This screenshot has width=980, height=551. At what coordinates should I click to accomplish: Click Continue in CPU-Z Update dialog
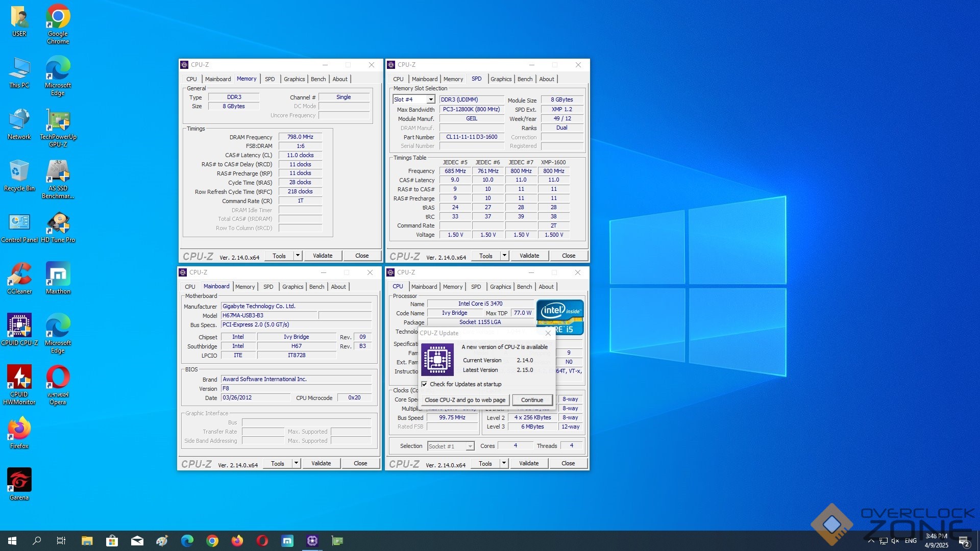coord(532,400)
